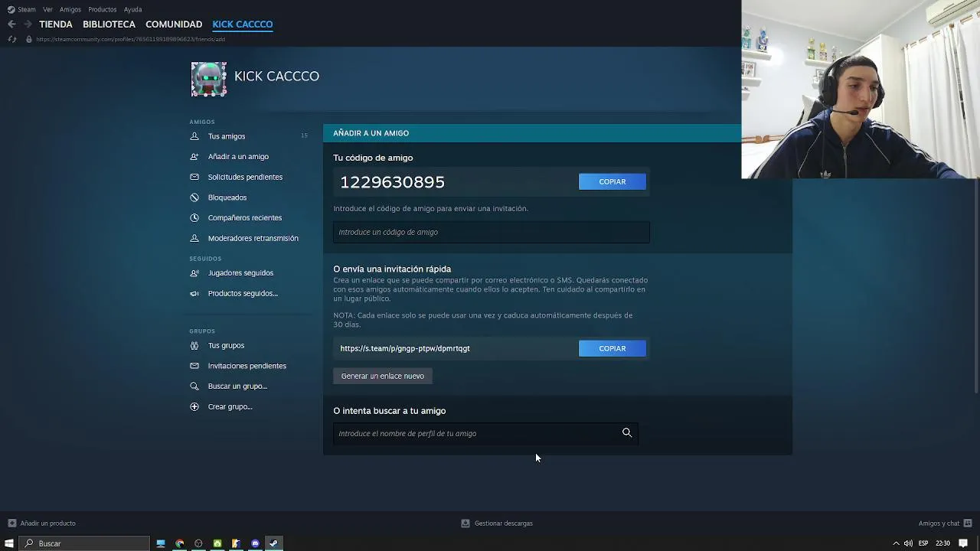Go to the BIBLIOTECA section
Image resolution: width=980 pixels, height=551 pixels.
(109, 24)
